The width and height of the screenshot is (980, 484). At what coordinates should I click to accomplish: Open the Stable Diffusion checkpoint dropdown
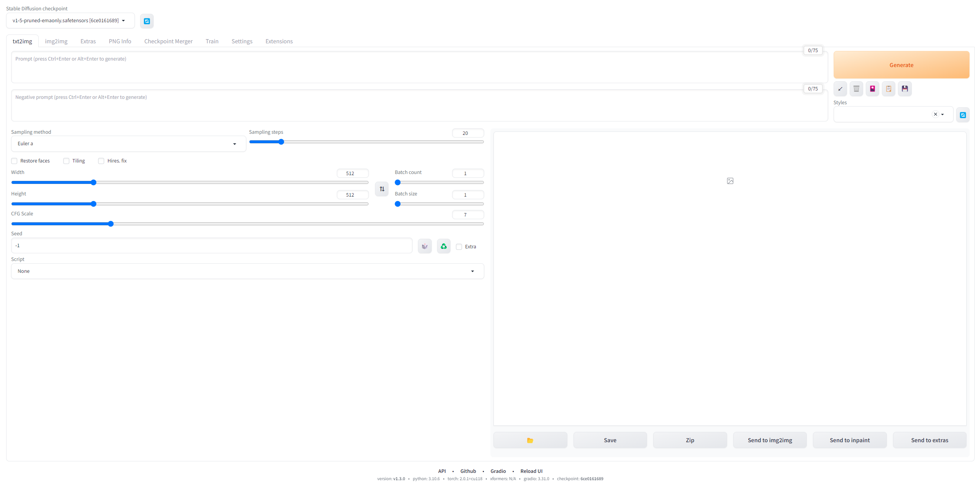click(70, 21)
